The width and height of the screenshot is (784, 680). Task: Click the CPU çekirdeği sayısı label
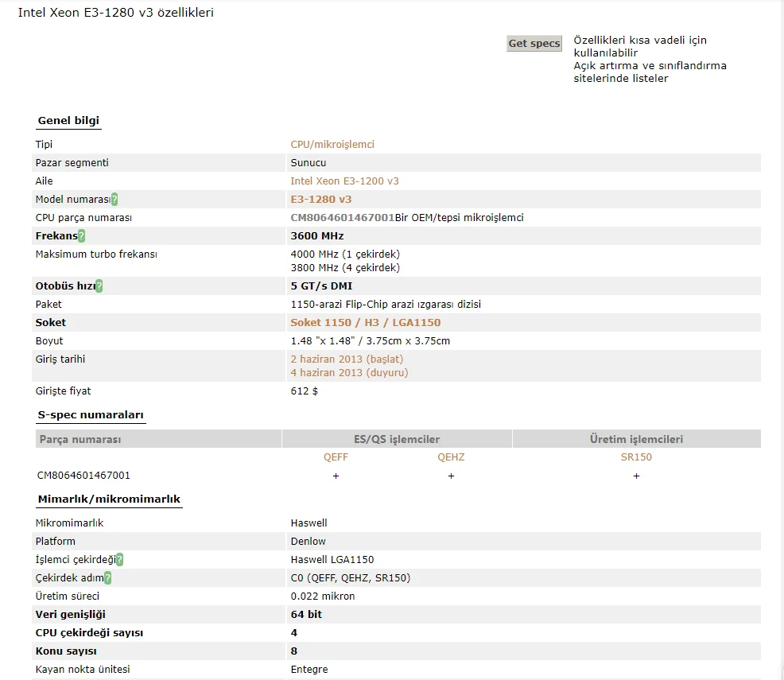[x=89, y=633]
